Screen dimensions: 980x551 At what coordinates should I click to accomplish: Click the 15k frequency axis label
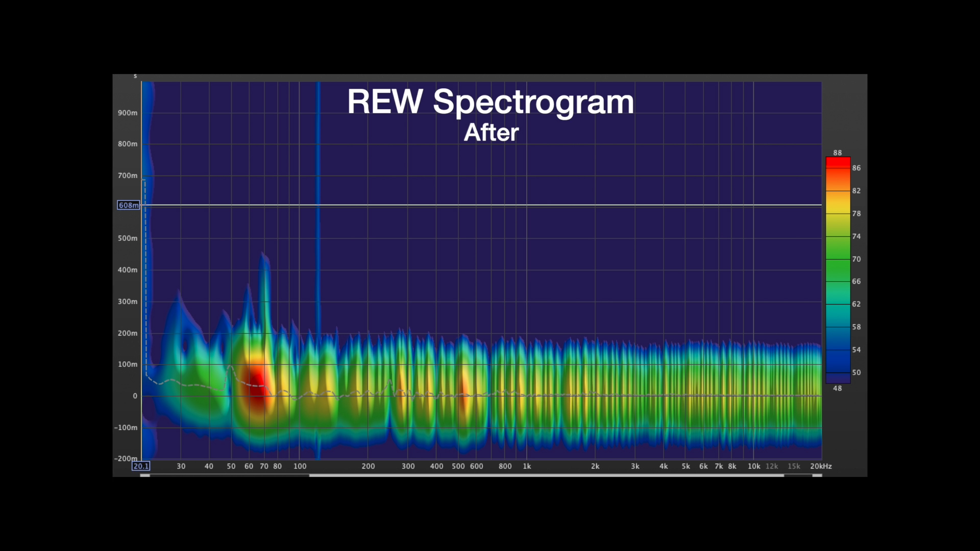(x=794, y=466)
